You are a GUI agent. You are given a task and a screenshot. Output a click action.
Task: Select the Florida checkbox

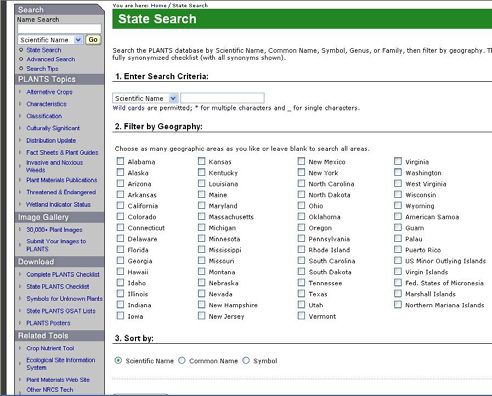(x=120, y=249)
